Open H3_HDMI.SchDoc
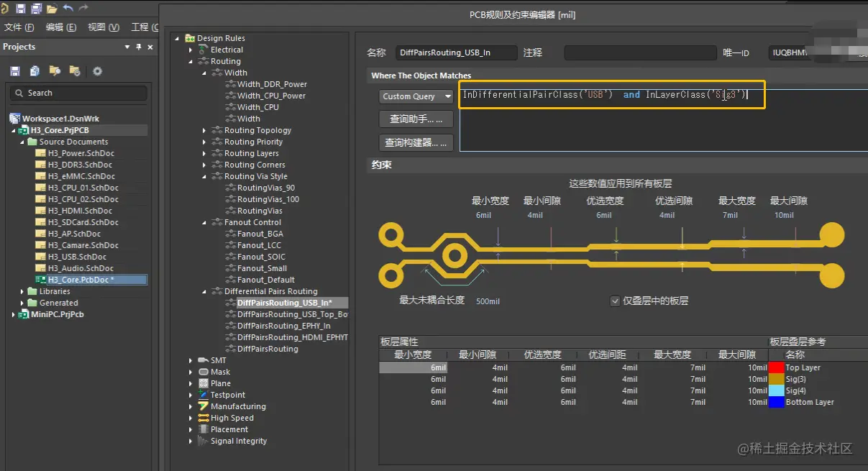Image resolution: width=868 pixels, height=471 pixels. 80,211
